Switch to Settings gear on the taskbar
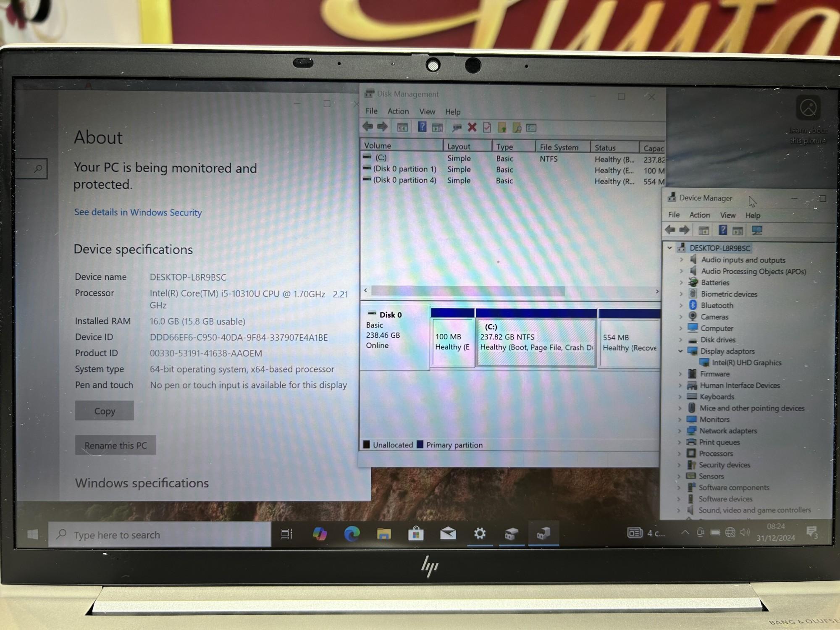840x630 pixels. point(480,533)
